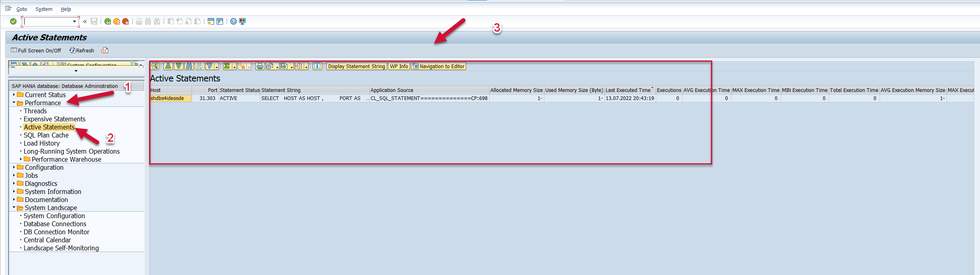Collapse the Performance folder
Screen dimensions: 980x275
pos(14,103)
